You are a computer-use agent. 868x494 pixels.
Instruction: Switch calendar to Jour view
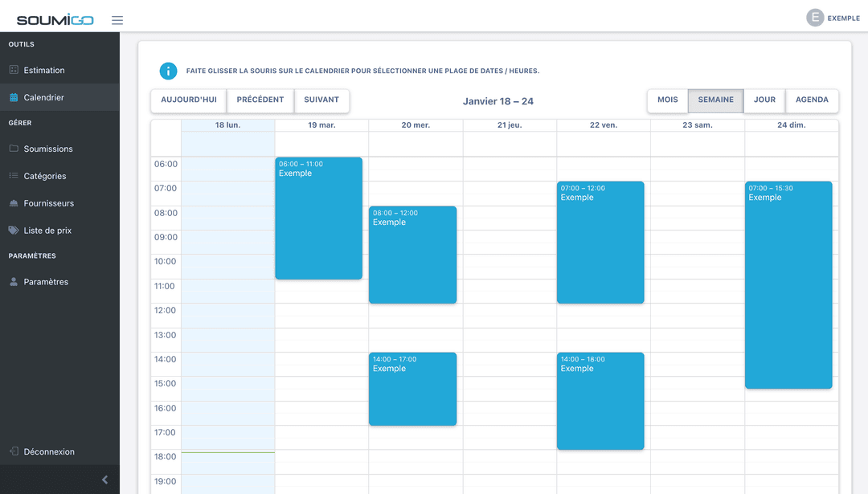[764, 100]
